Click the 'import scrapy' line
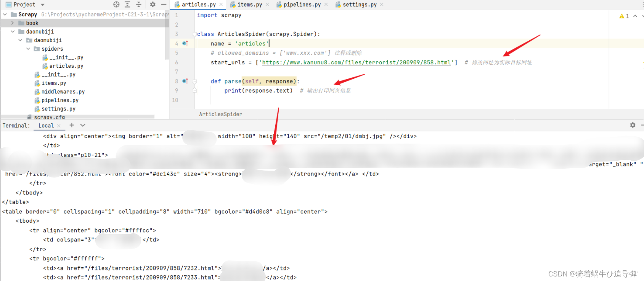 219,15
